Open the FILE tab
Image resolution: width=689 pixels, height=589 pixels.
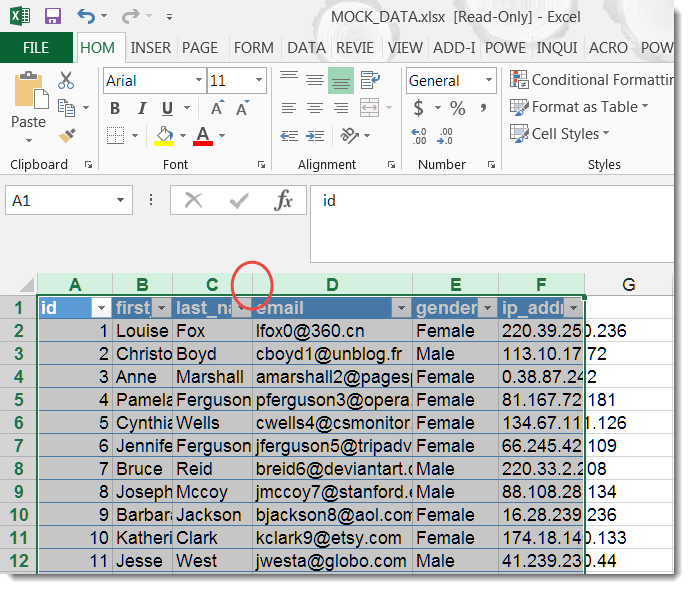point(36,47)
